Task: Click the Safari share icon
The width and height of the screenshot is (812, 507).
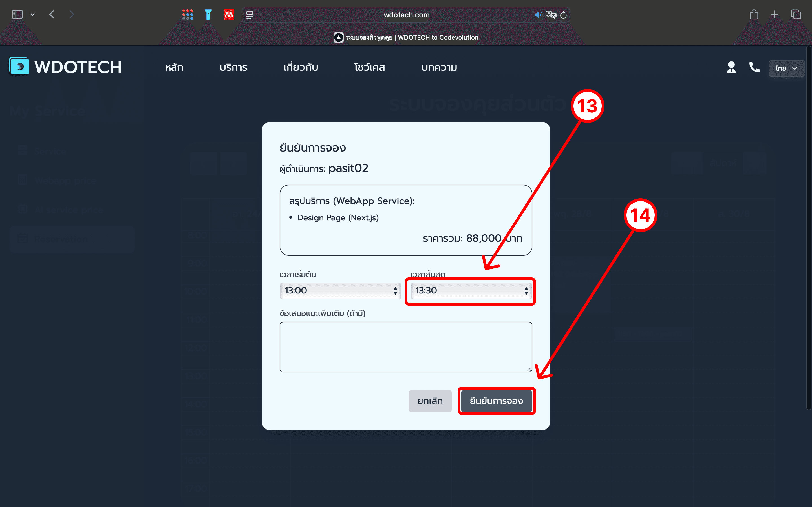Action: [754, 14]
